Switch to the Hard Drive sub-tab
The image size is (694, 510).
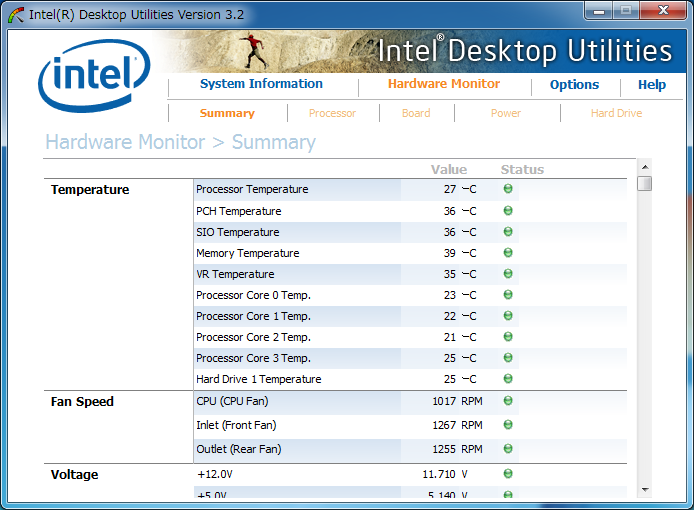click(617, 113)
